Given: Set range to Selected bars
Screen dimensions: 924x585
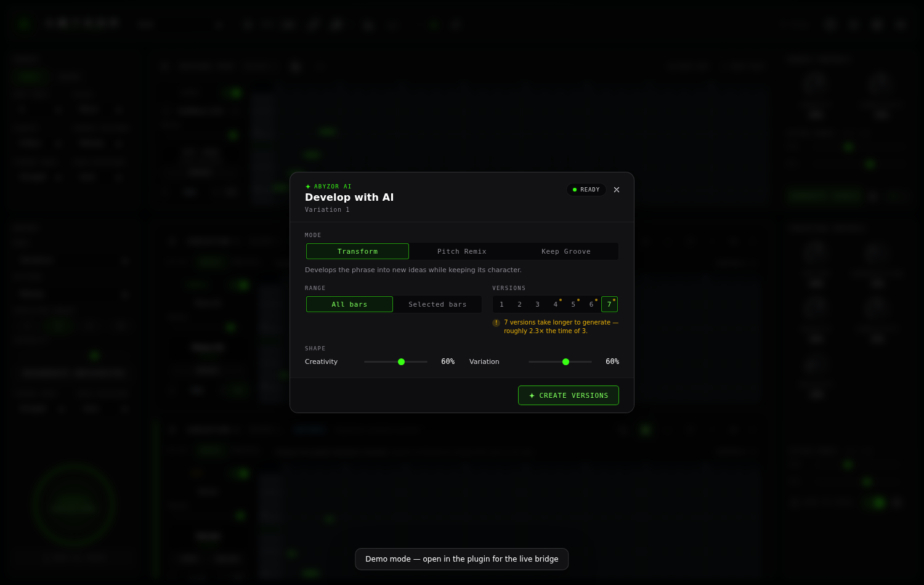Looking at the screenshot, I should [437, 304].
